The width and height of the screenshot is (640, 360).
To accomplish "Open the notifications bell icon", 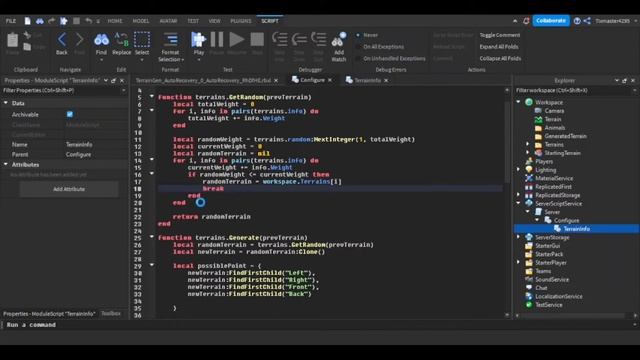I will point(527,21).
